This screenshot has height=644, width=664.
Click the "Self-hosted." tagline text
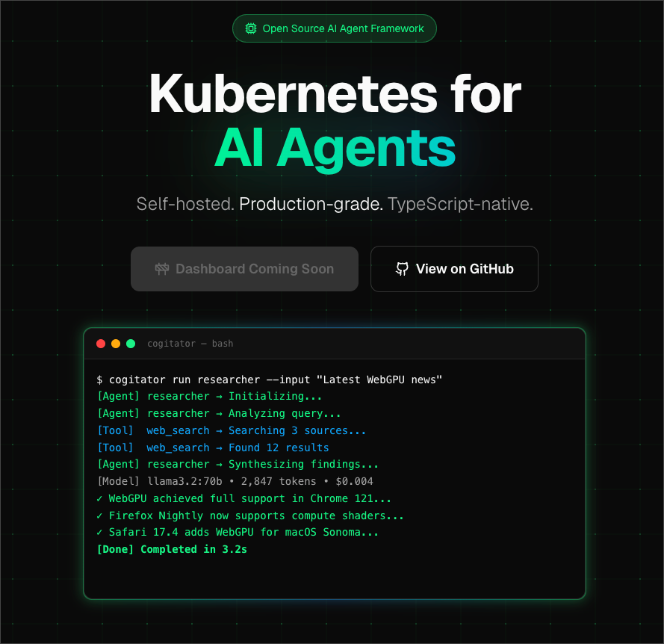click(185, 204)
